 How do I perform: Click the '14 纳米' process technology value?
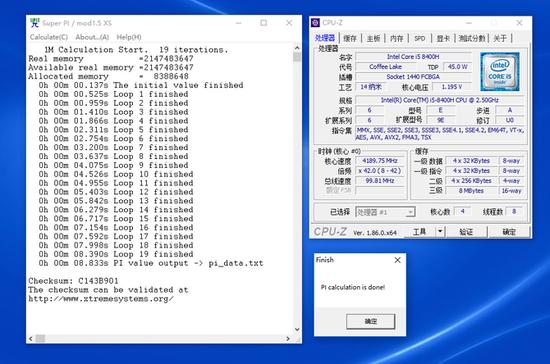coord(370,87)
